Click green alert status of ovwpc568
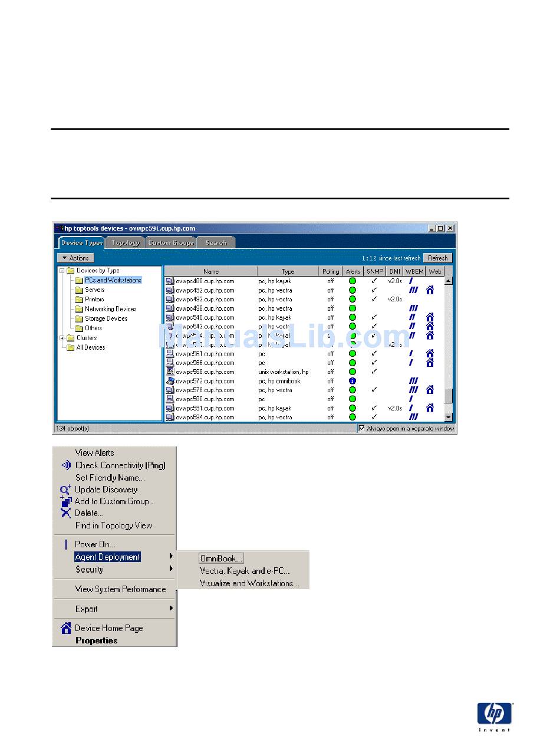Viewport: 560px width, 736px height. 353,372
